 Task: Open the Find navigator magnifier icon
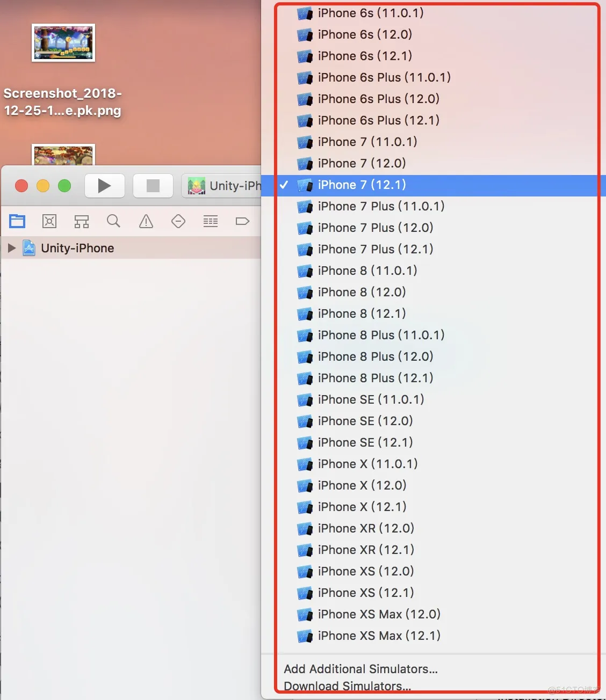click(113, 221)
